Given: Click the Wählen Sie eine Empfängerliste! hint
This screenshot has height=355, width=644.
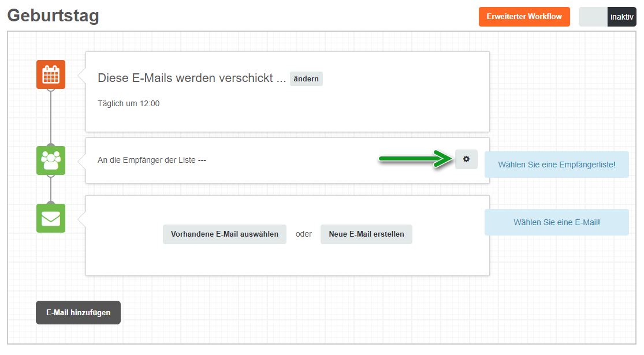Looking at the screenshot, I should [x=557, y=165].
